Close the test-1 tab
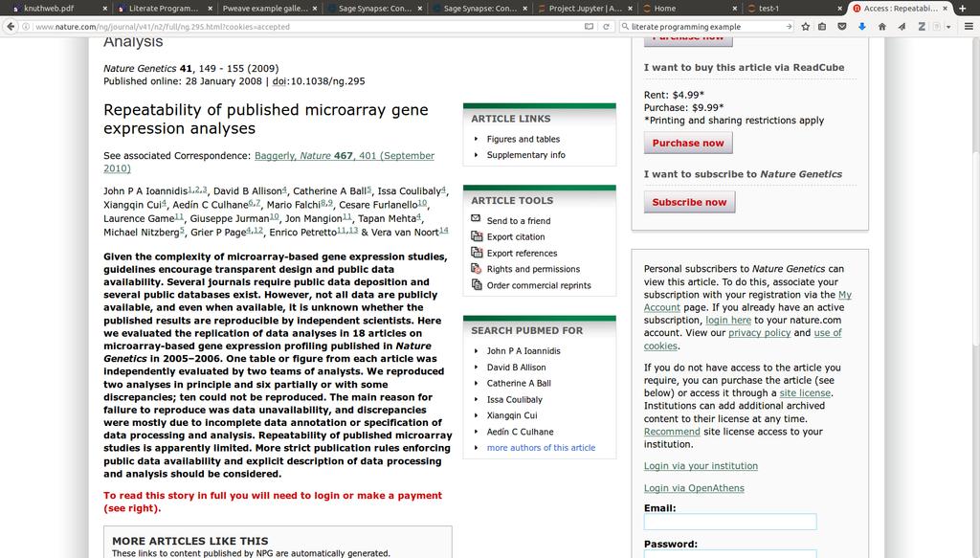This screenshot has height=558, width=980. (839, 9)
